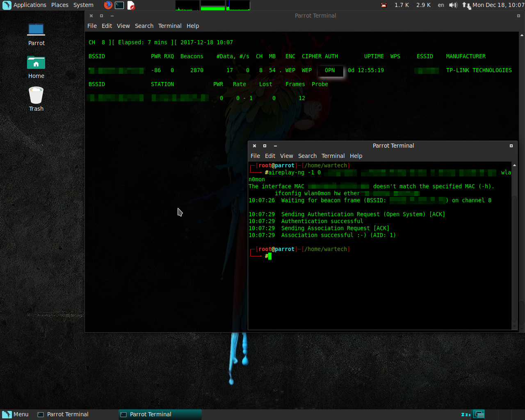This screenshot has width=525, height=420.
Task: Launch Firefox from the top panel
Action: (x=108, y=5)
